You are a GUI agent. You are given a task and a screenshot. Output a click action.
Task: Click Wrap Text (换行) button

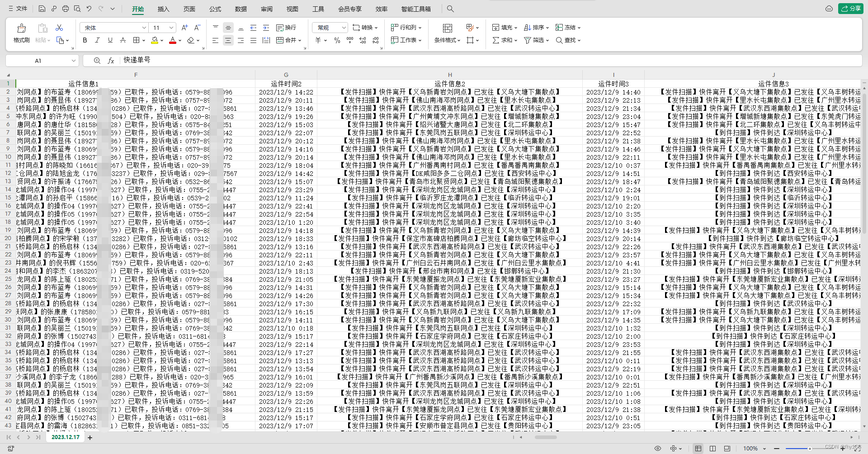click(286, 28)
